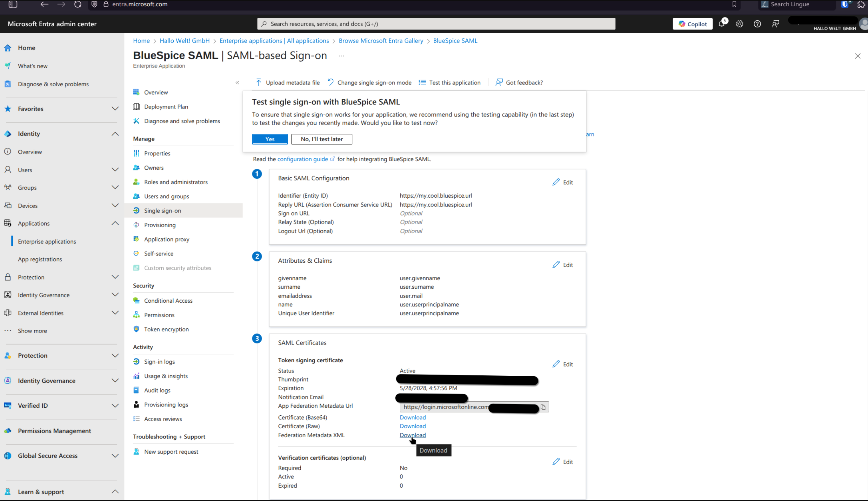The image size is (868, 501).
Task: Collapse the app menu with double-chevron
Action: pyautogui.click(x=237, y=82)
